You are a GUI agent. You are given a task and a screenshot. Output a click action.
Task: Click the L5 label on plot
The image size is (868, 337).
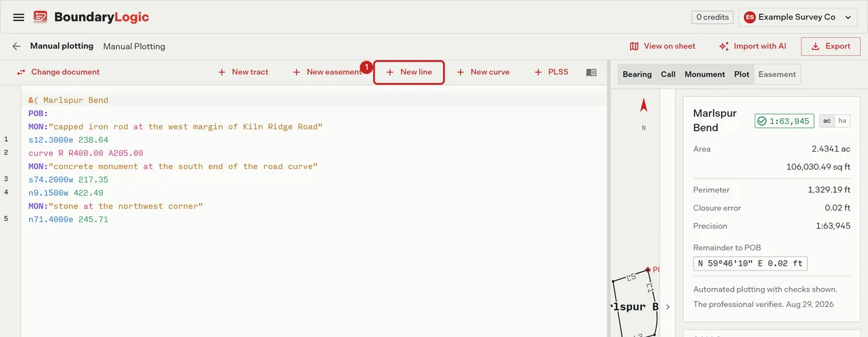[x=631, y=277]
